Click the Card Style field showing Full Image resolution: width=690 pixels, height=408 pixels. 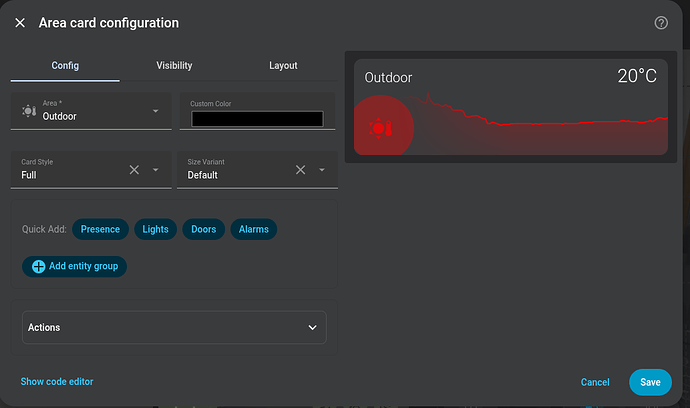point(91,170)
